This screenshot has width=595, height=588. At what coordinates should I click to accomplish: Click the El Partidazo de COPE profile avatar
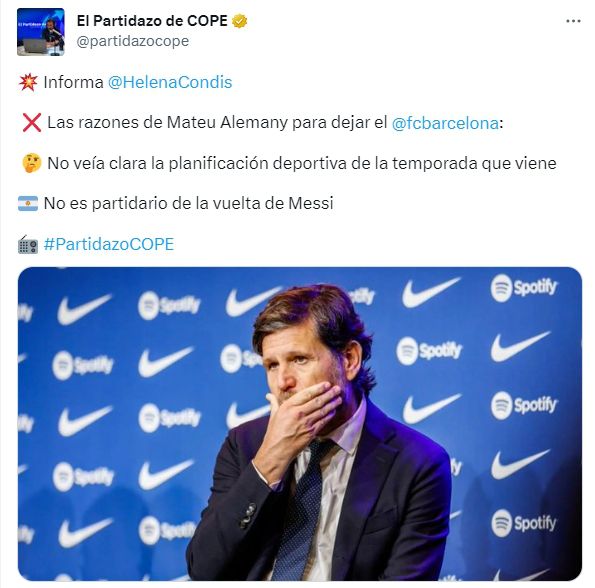(x=41, y=32)
